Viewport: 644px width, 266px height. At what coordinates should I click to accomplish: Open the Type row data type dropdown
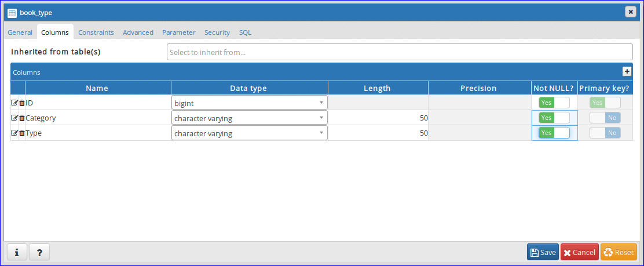pyautogui.click(x=249, y=133)
